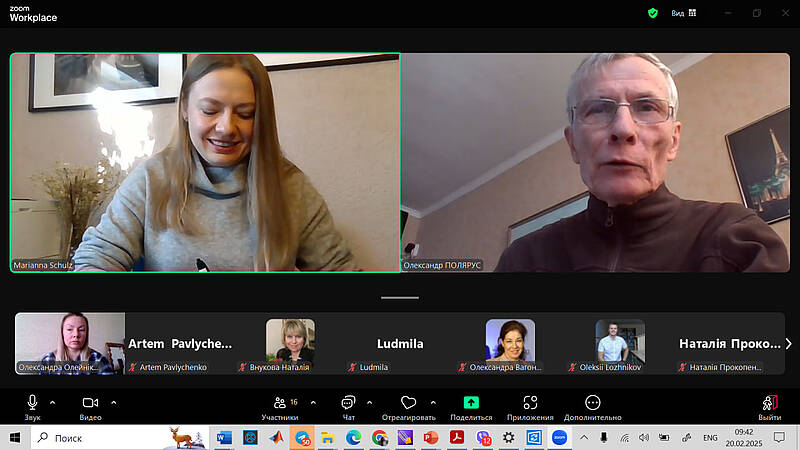Toggle camera with the Видео button
Image resolution: width=800 pixels, height=450 pixels.
(90, 402)
